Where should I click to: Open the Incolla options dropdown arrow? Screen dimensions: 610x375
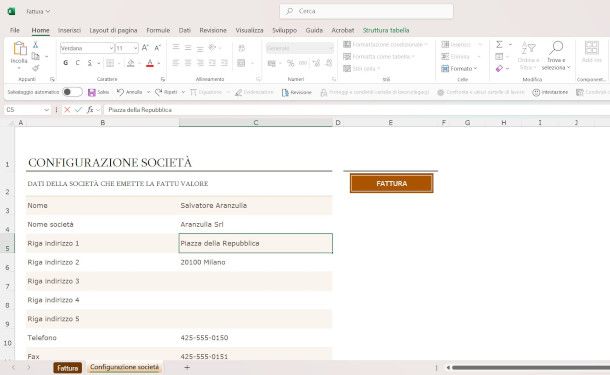19,68
